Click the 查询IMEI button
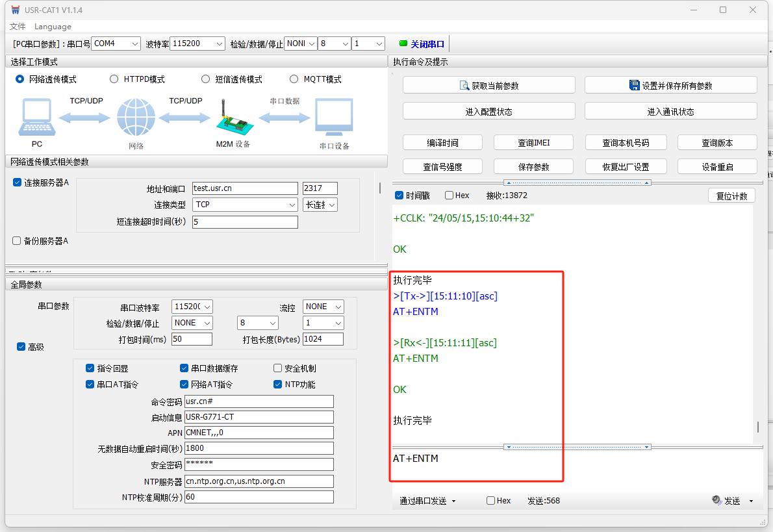The image size is (773, 532). click(x=533, y=143)
